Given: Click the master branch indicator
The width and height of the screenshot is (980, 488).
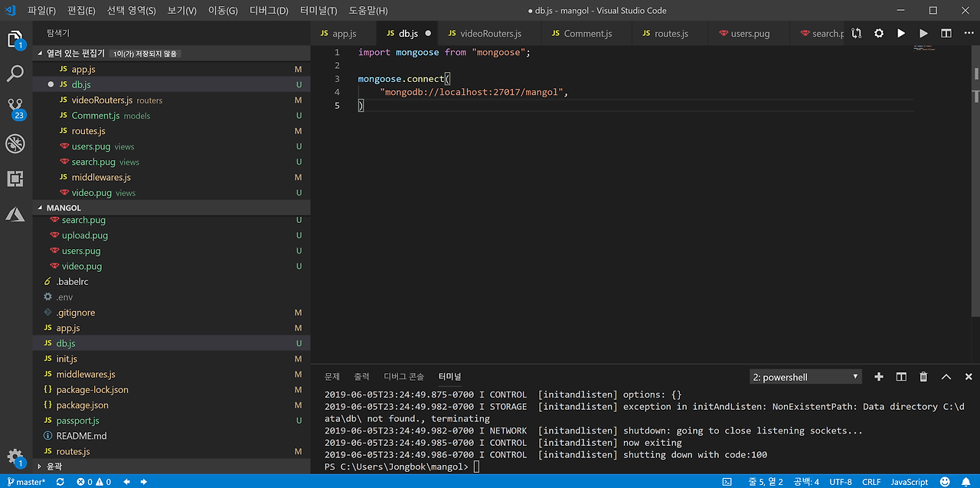Looking at the screenshot, I should [26, 482].
